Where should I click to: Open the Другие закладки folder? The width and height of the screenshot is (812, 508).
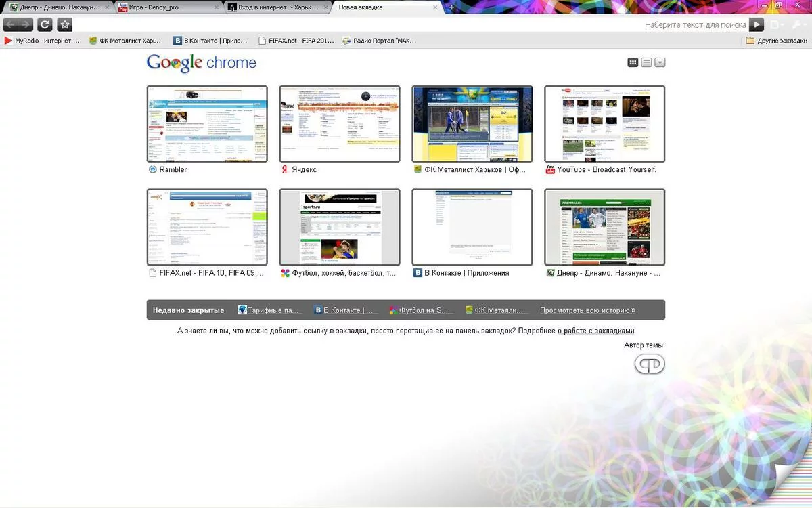tap(776, 41)
